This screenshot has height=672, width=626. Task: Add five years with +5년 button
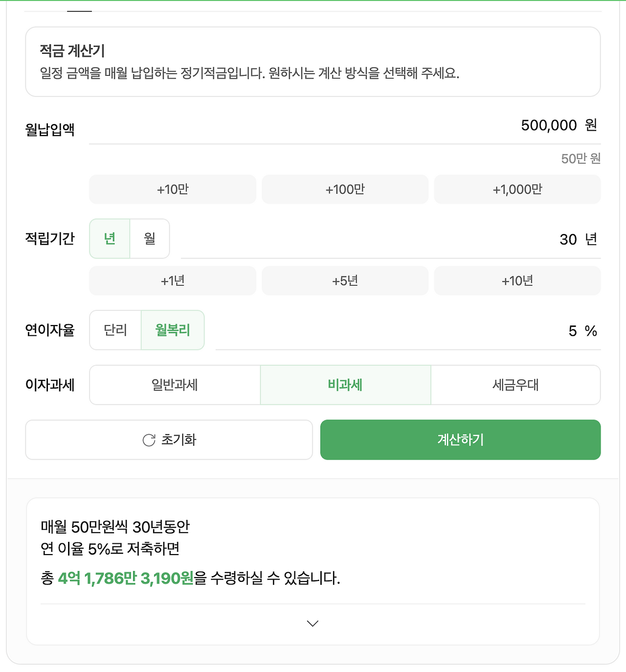[345, 280]
